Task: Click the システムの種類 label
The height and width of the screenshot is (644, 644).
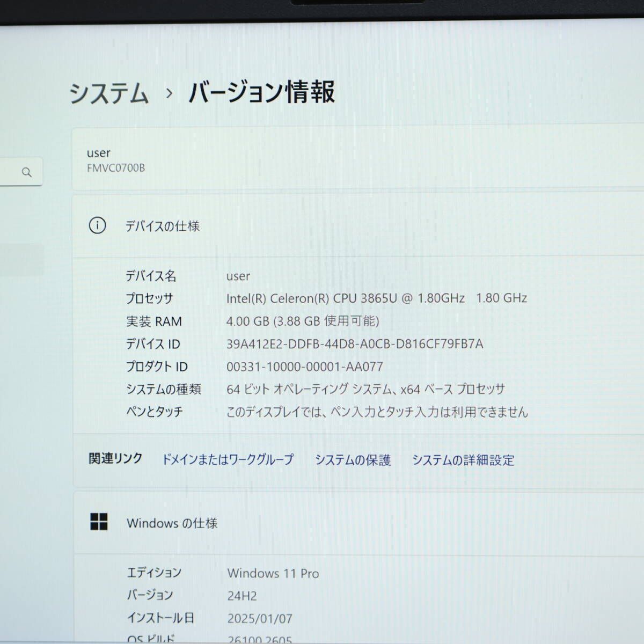Action: (163, 389)
